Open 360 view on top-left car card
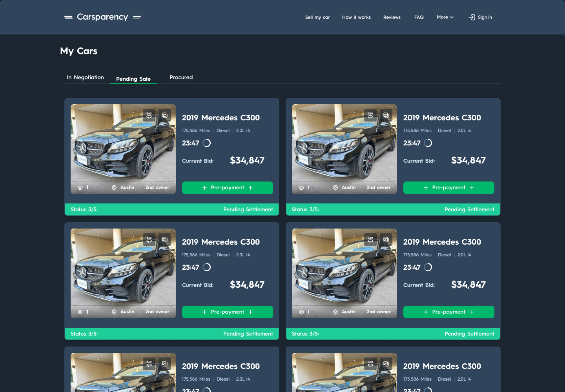The height and width of the screenshot is (392, 565). coord(149,115)
